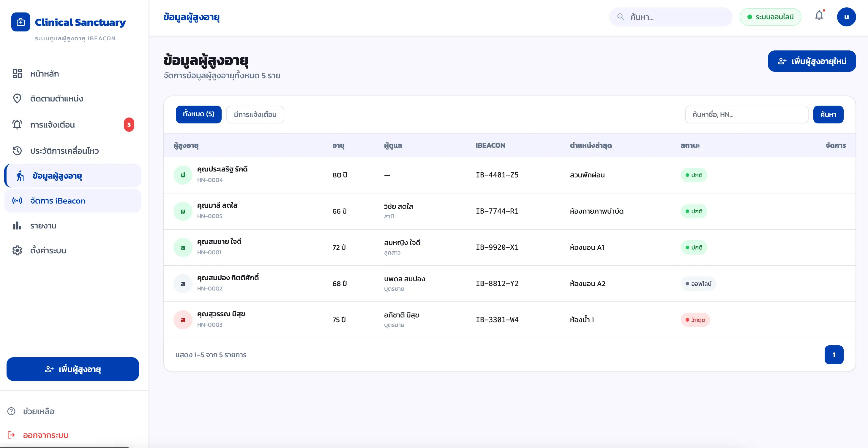Click เพิ่มผู้สูงอายุใหม่ button

coord(812,61)
